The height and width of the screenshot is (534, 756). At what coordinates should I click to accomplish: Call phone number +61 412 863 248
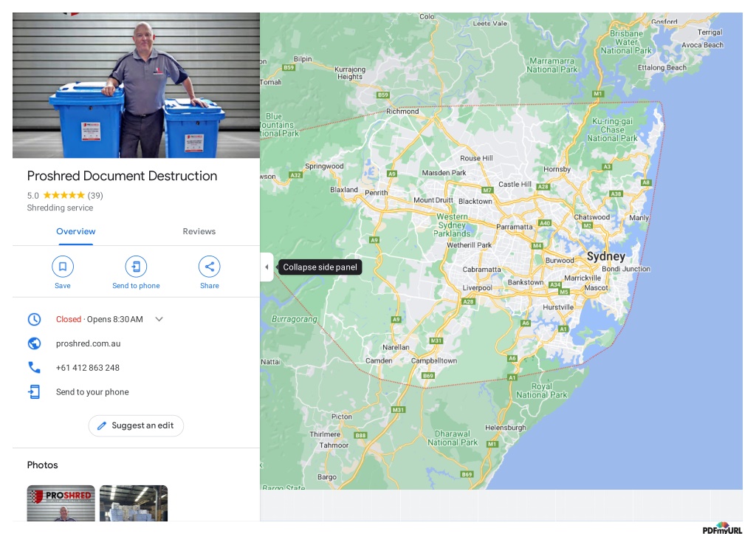pyautogui.click(x=88, y=368)
